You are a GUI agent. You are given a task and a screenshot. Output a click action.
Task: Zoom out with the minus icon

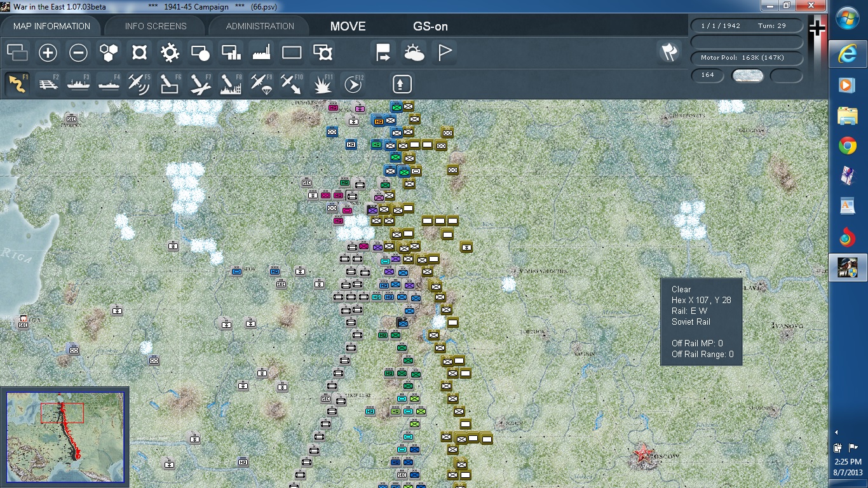point(78,52)
